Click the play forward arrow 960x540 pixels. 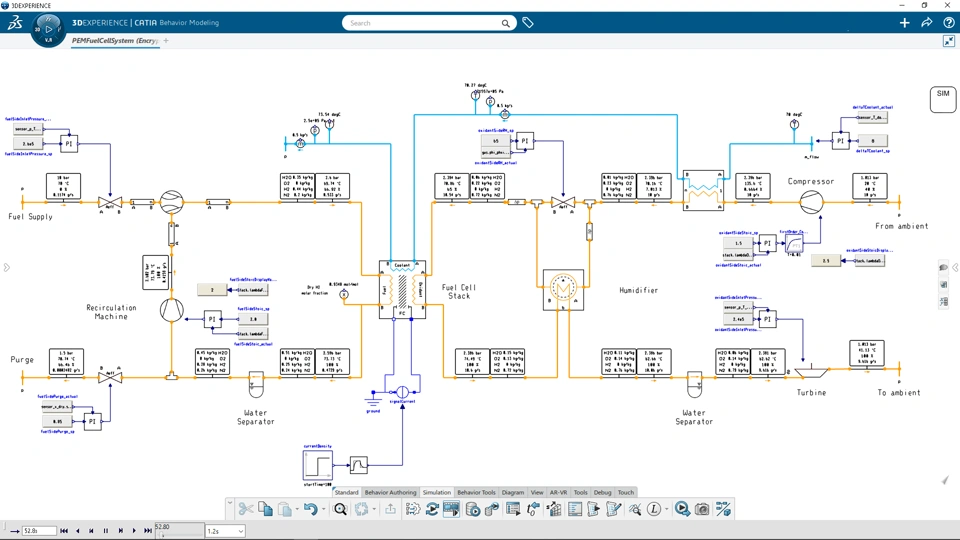pyautogui.click(x=134, y=531)
